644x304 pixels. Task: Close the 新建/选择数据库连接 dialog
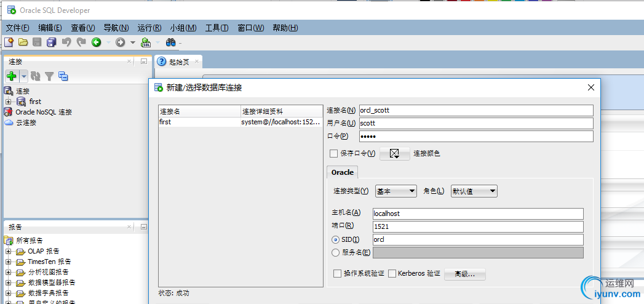pos(591,87)
